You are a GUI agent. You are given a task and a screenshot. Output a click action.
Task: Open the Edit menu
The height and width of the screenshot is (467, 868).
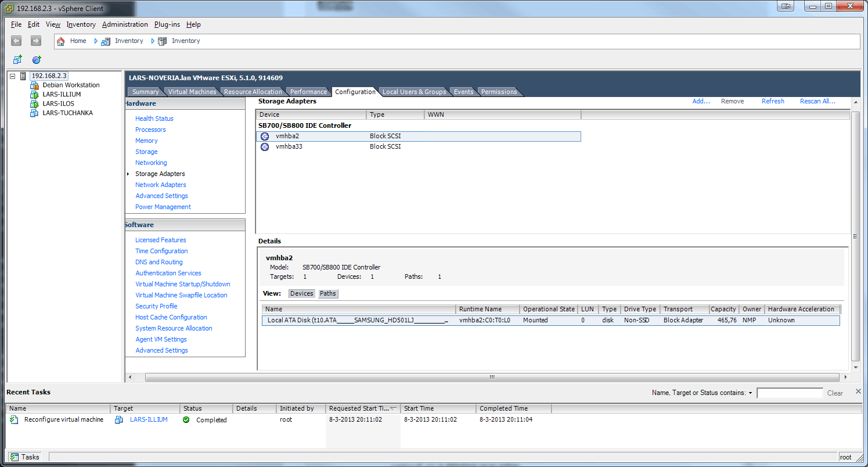click(x=34, y=24)
